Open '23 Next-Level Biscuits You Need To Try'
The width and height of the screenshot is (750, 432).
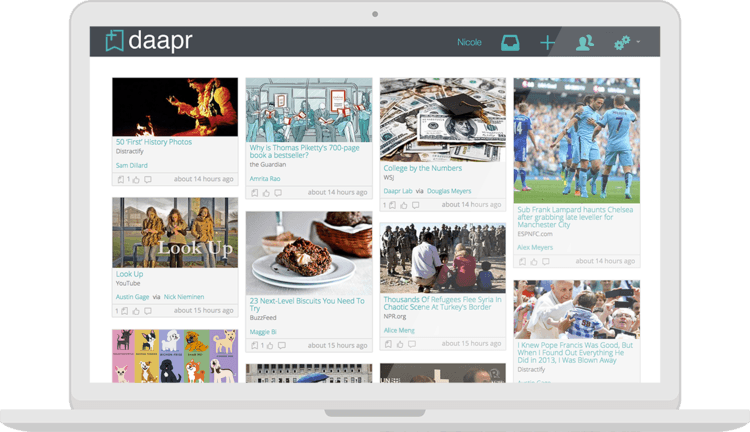[307, 305]
